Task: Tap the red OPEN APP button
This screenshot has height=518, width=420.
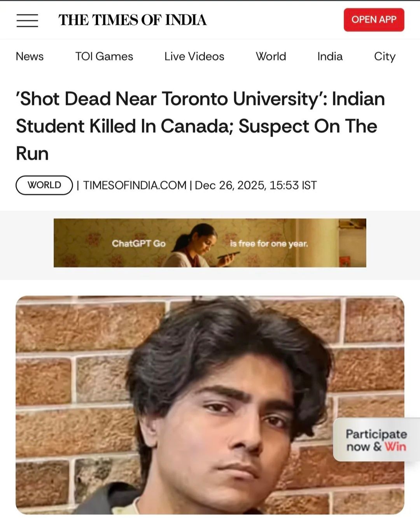Action: [374, 19]
